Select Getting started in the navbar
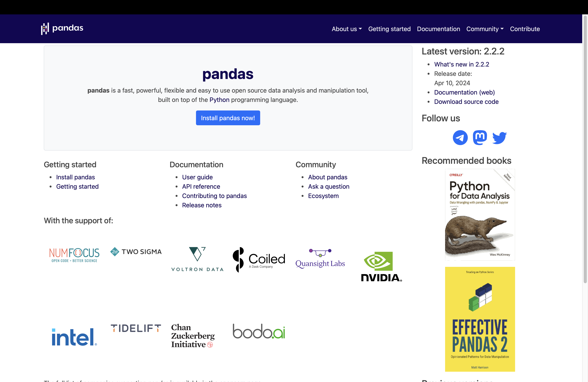 pos(389,29)
